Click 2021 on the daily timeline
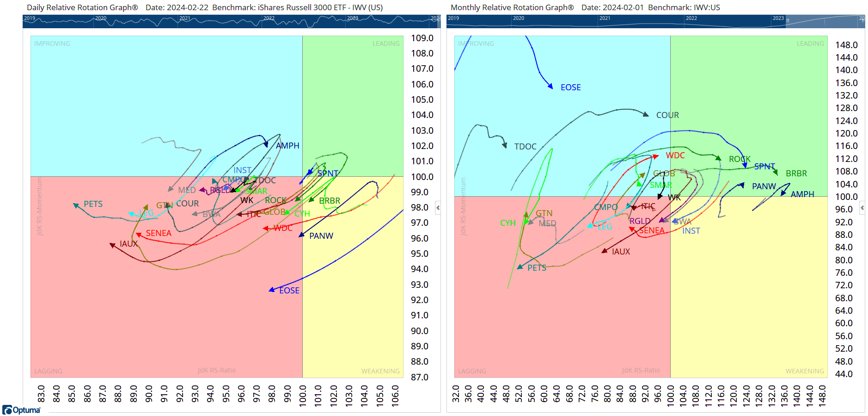868x416 pixels. [x=185, y=18]
